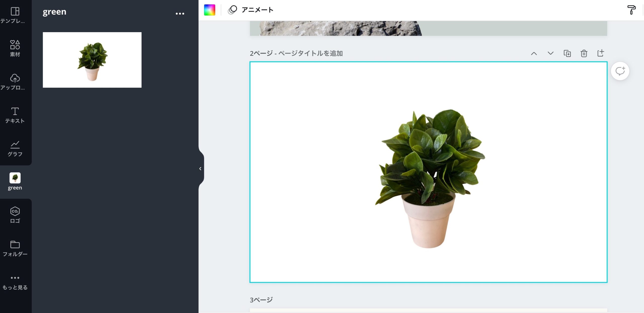This screenshot has width=644, height=313.
Task: Open the 素材 elements panel
Action: [x=15, y=48]
